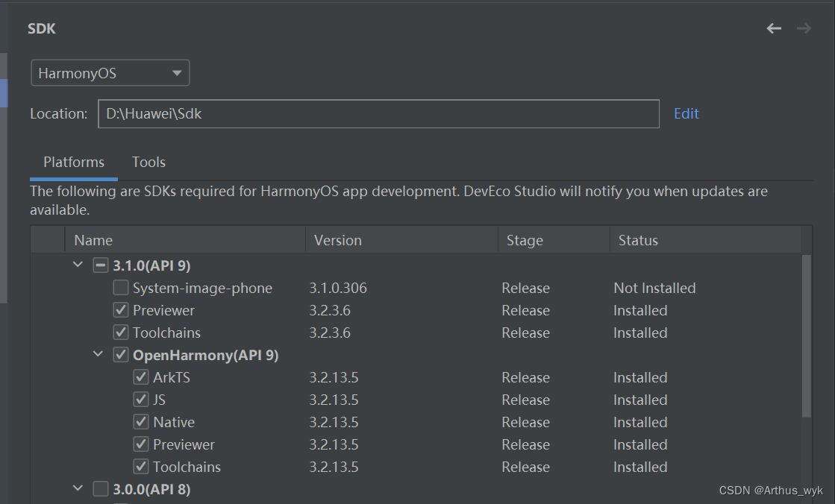Switch to the Tools tab
This screenshot has width=835, height=504.
tap(148, 162)
